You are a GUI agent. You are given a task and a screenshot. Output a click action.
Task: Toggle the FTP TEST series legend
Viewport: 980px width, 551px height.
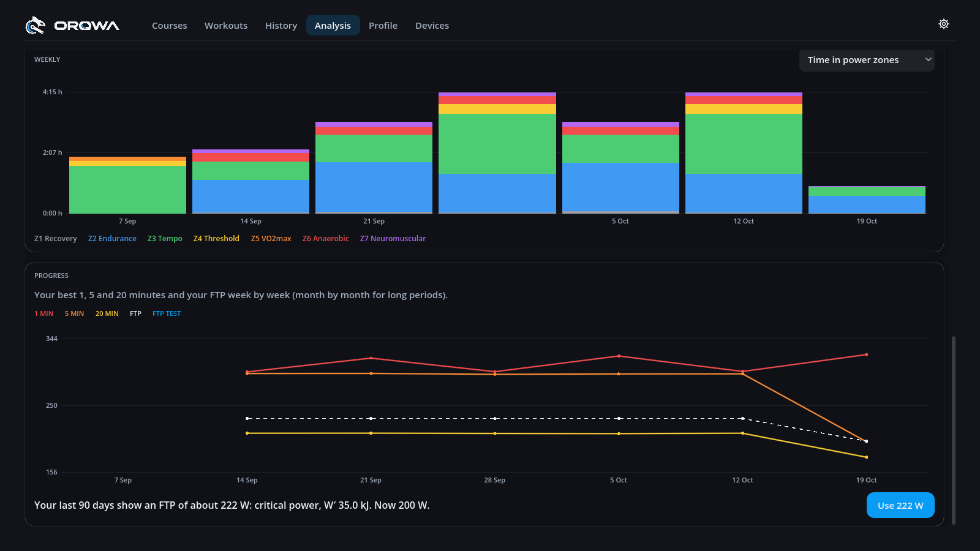tap(167, 313)
